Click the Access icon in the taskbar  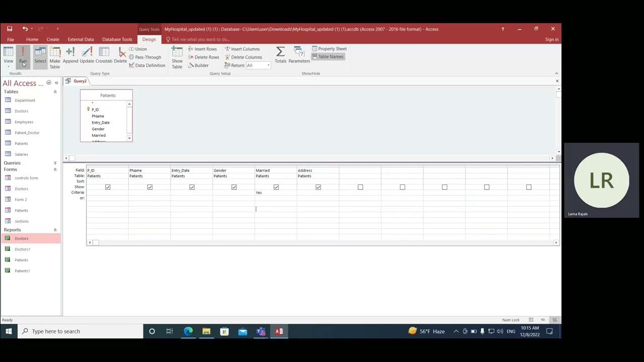279,331
